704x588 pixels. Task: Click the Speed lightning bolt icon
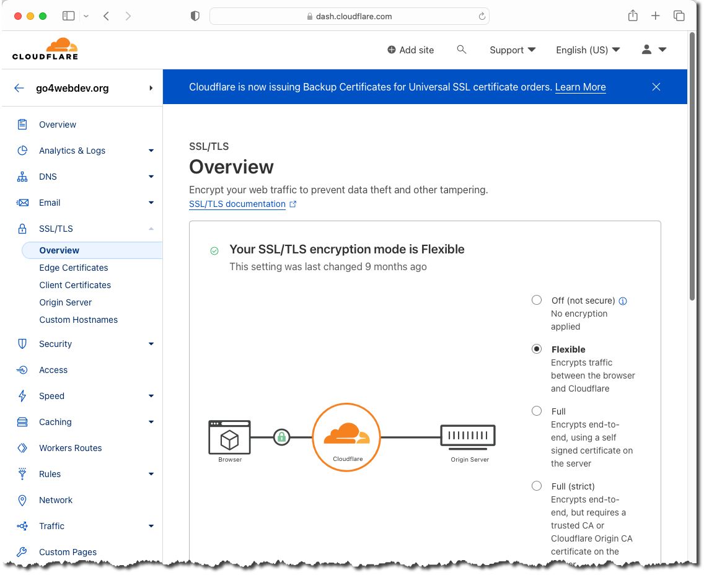(x=22, y=396)
